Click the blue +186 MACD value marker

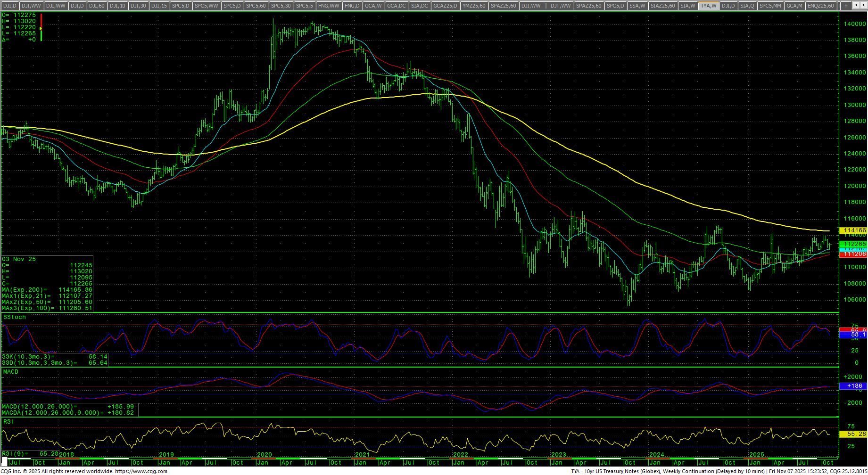[x=854, y=386]
